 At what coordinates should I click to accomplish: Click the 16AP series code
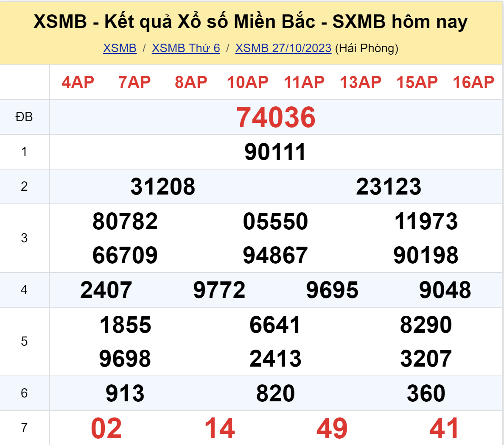473,82
